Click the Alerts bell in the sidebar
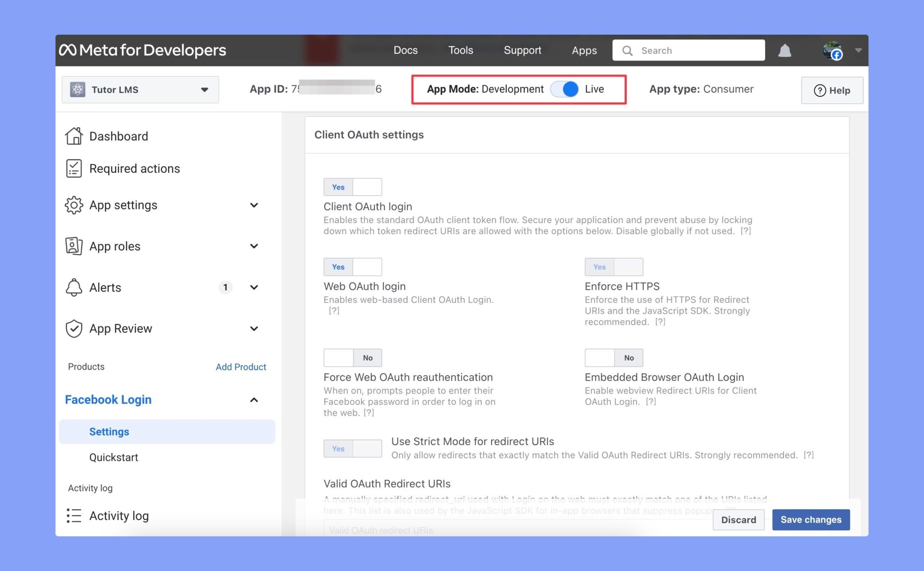924x571 pixels. coord(74,287)
